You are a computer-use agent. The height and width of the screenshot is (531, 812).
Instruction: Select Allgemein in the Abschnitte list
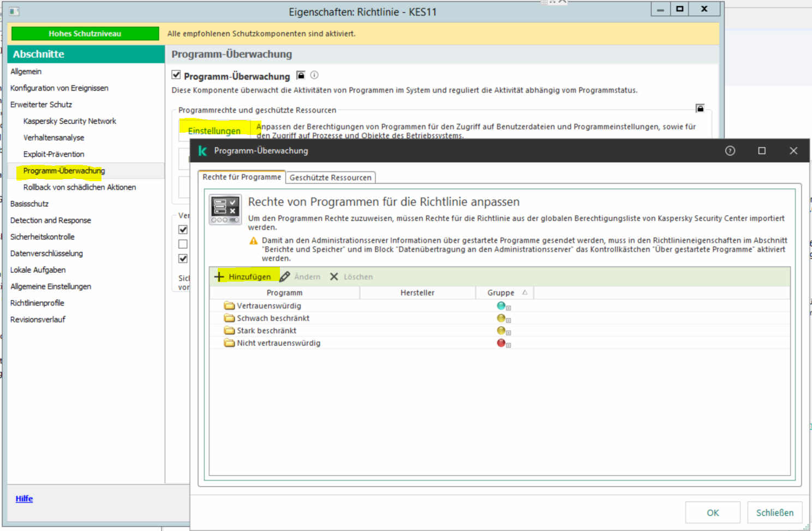click(26, 71)
